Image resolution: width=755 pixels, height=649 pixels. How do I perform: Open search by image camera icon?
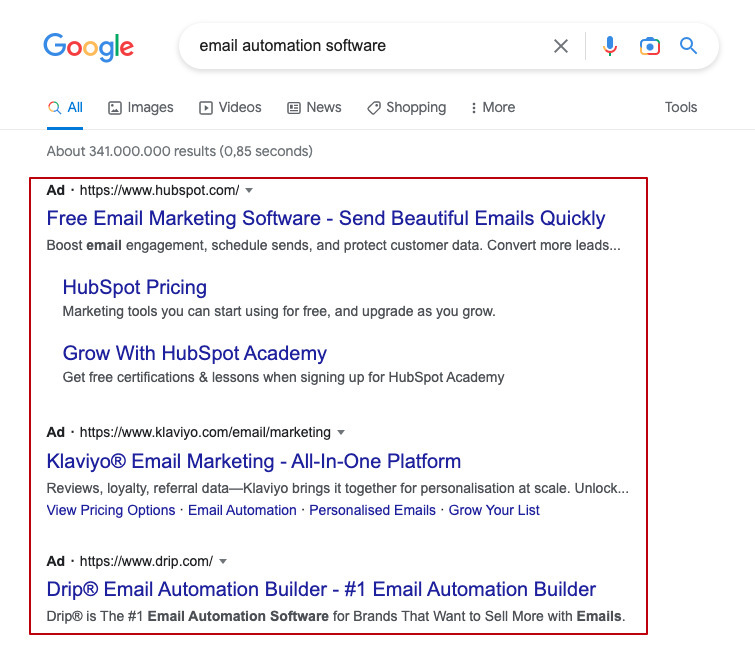(x=650, y=46)
